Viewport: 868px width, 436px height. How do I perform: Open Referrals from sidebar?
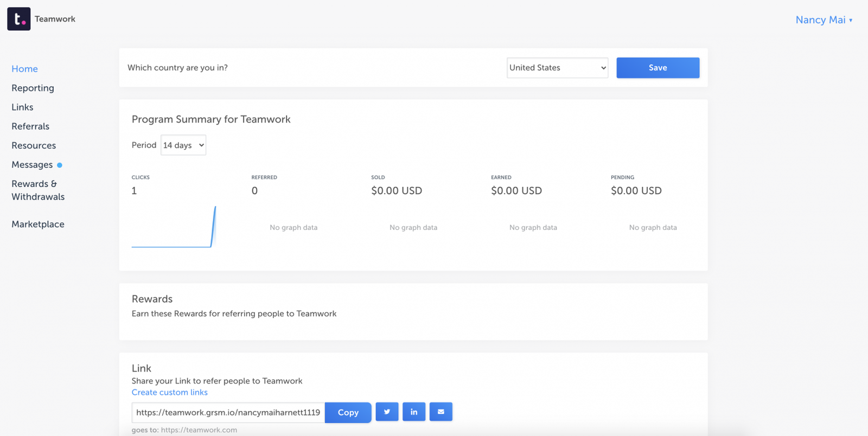tap(30, 126)
